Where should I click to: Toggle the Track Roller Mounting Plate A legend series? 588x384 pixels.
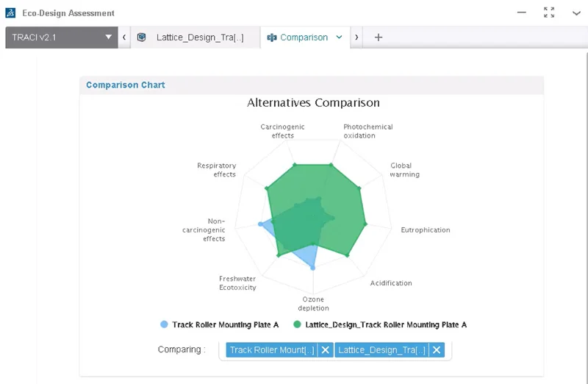pyautogui.click(x=225, y=324)
